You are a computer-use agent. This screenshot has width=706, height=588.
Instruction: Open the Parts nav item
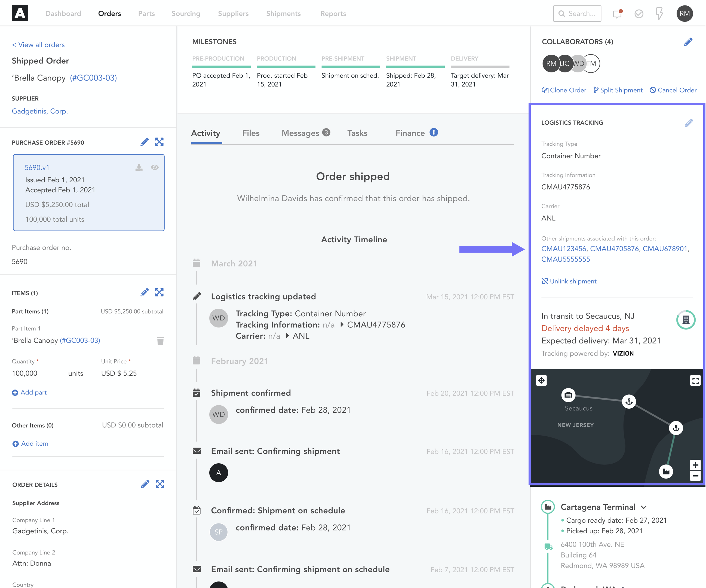click(x=147, y=13)
